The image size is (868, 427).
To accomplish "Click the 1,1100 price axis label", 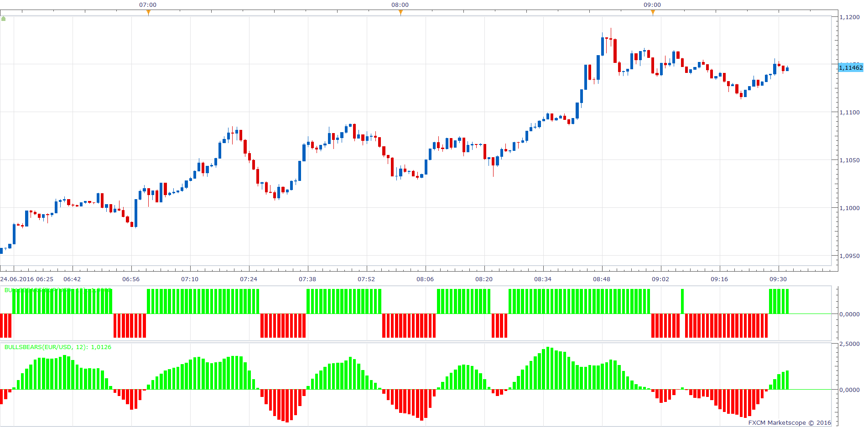I will 850,112.
